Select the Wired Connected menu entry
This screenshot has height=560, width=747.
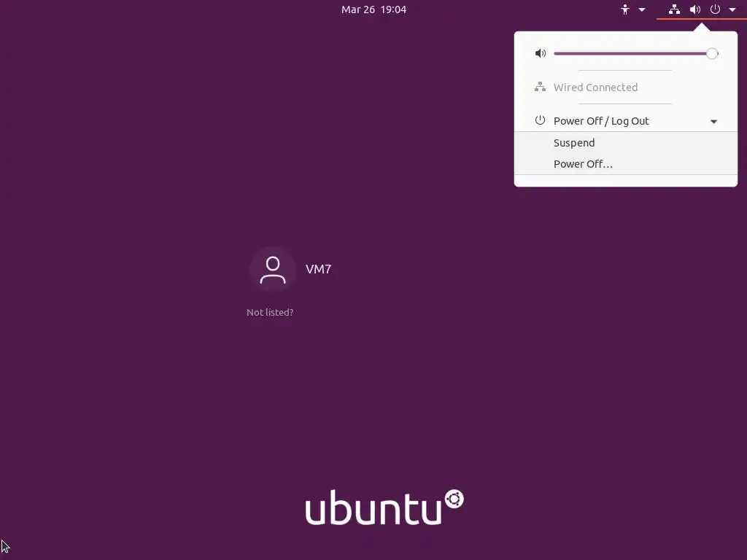(625, 87)
